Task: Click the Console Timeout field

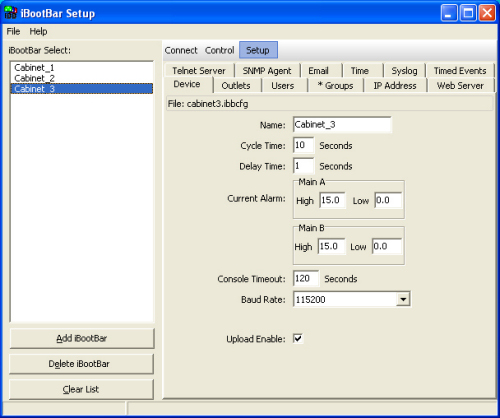Action: pos(306,278)
